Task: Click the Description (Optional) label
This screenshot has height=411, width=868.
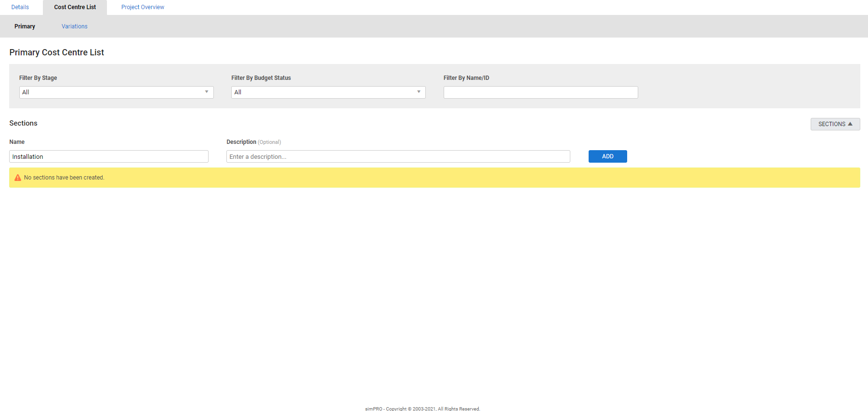Action: point(253,142)
